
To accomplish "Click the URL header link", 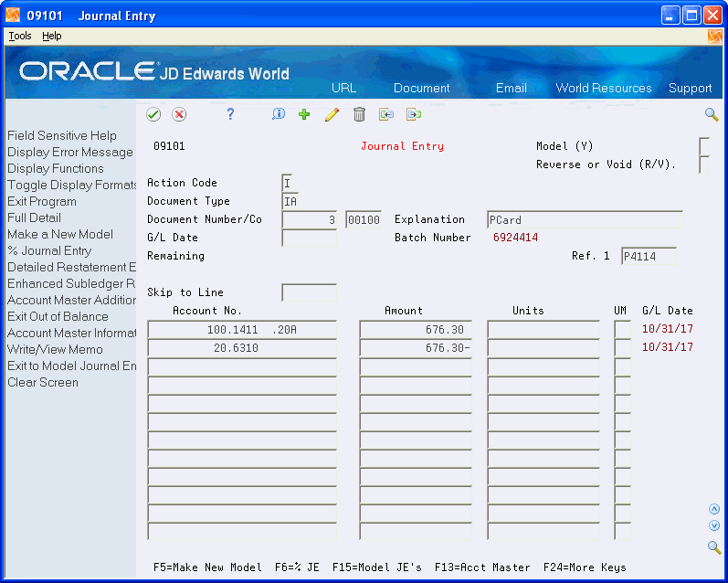I will click(x=344, y=88).
